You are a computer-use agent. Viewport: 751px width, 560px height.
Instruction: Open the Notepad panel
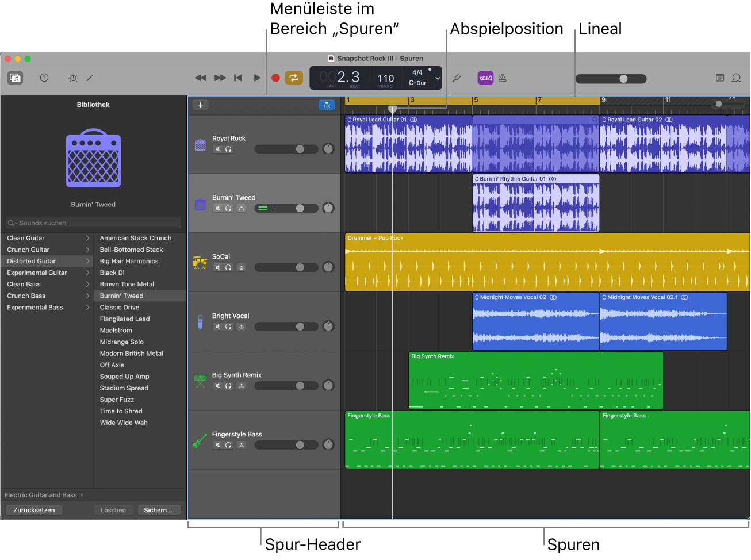(x=719, y=78)
